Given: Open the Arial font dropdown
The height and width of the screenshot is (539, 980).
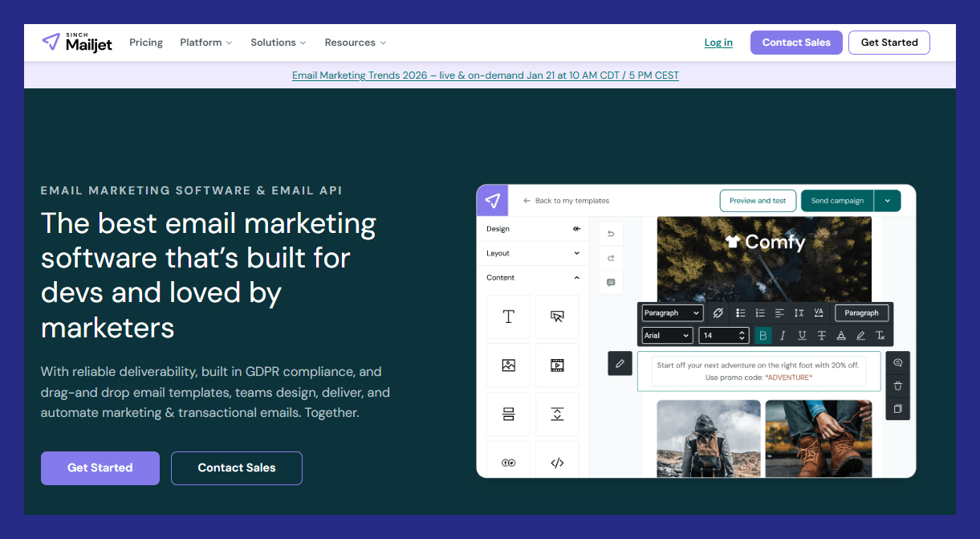Looking at the screenshot, I should click(667, 336).
